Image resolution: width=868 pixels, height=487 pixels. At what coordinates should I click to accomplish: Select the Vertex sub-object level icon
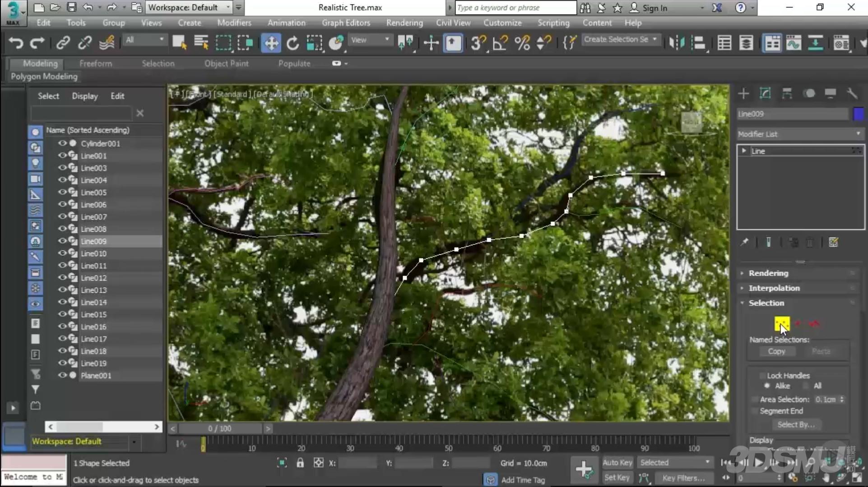pyautogui.click(x=782, y=323)
